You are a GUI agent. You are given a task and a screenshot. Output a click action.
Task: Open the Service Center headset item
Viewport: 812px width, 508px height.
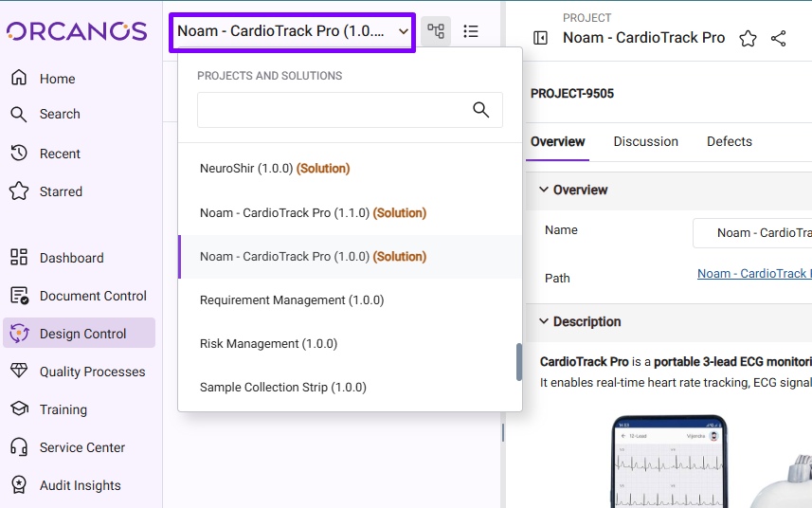click(81, 447)
